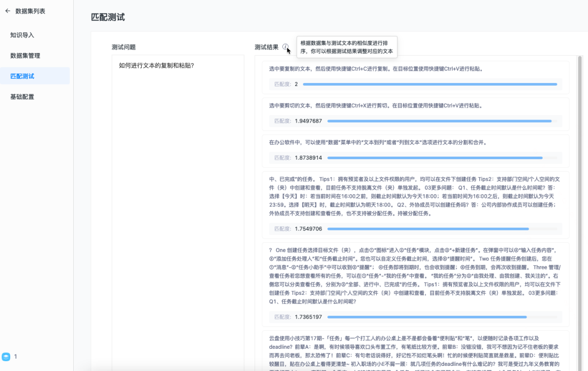The width and height of the screenshot is (588, 371).
Task: Click the test question input field
Action: pyautogui.click(x=178, y=213)
